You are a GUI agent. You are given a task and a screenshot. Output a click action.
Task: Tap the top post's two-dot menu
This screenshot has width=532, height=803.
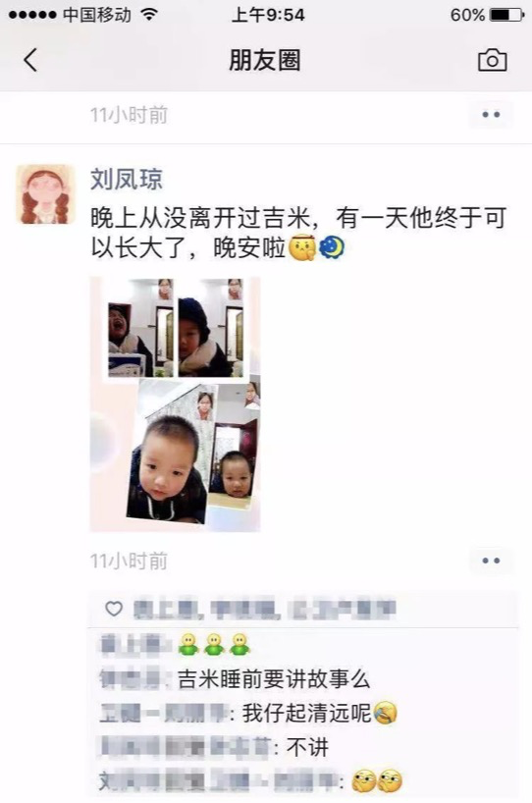click(491, 114)
